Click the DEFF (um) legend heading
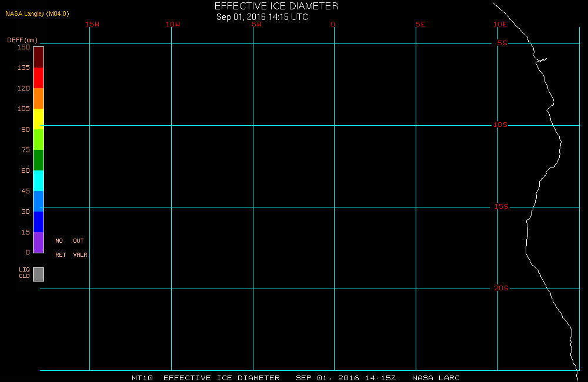The width and height of the screenshot is (588, 382). click(x=22, y=40)
